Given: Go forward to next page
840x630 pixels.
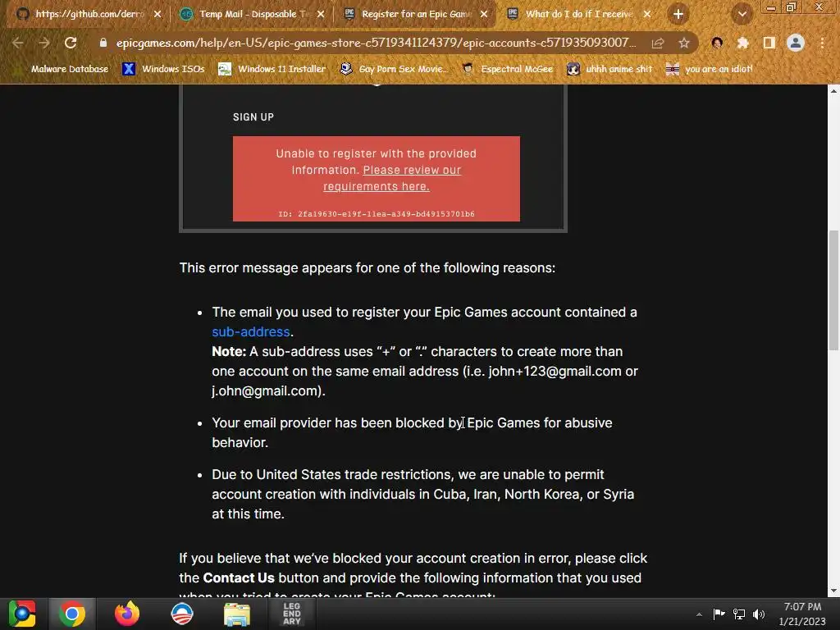Looking at the screenshot, I should 44,43.
